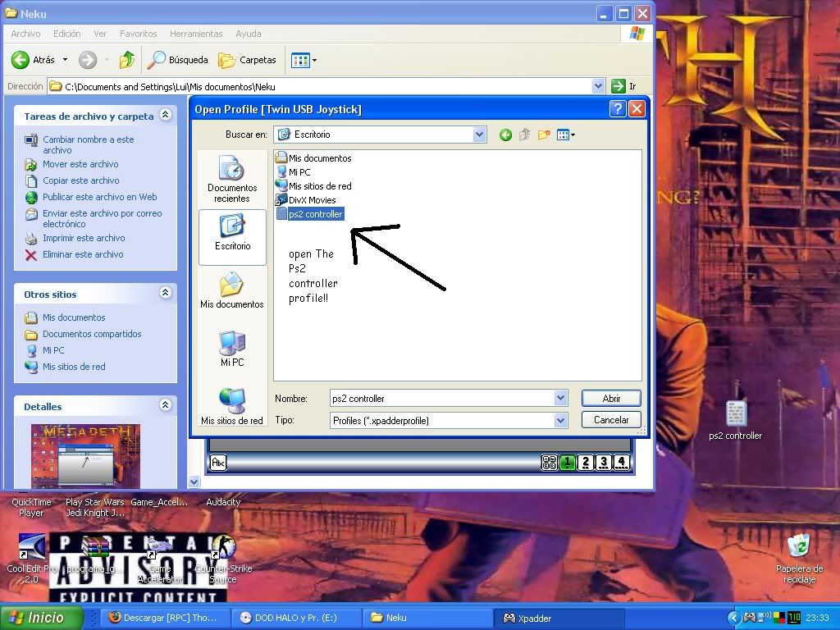
Task: Click the Atrás back button in Explorer
Action: pyautogui.click(x=33, y=60)
